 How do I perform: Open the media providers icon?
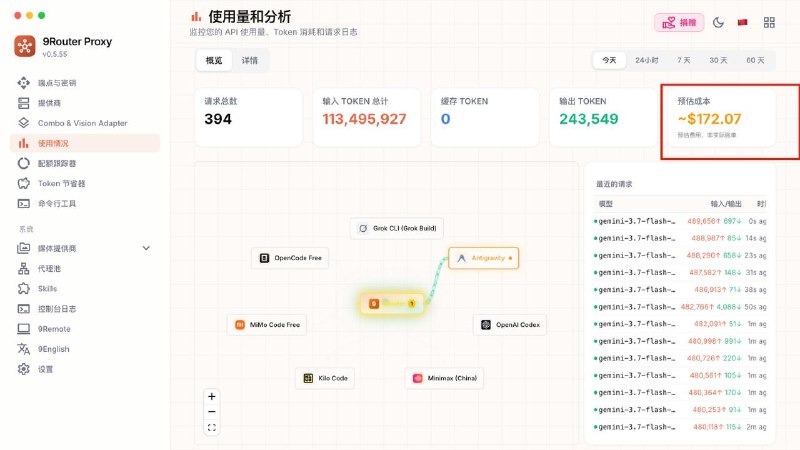(x=23, y=248)
